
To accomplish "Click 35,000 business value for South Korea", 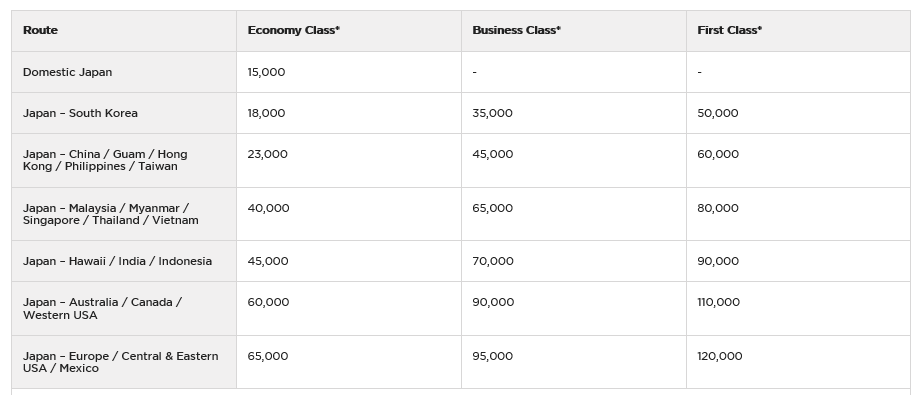I will (x=493, y=113).
